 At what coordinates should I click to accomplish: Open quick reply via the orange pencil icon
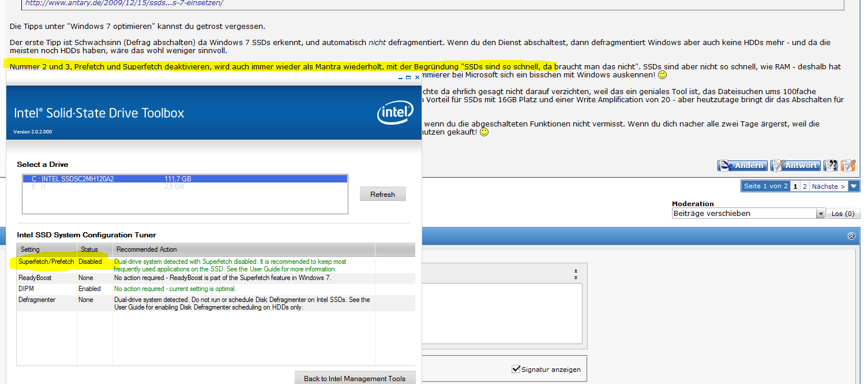[x=848, y=166]
